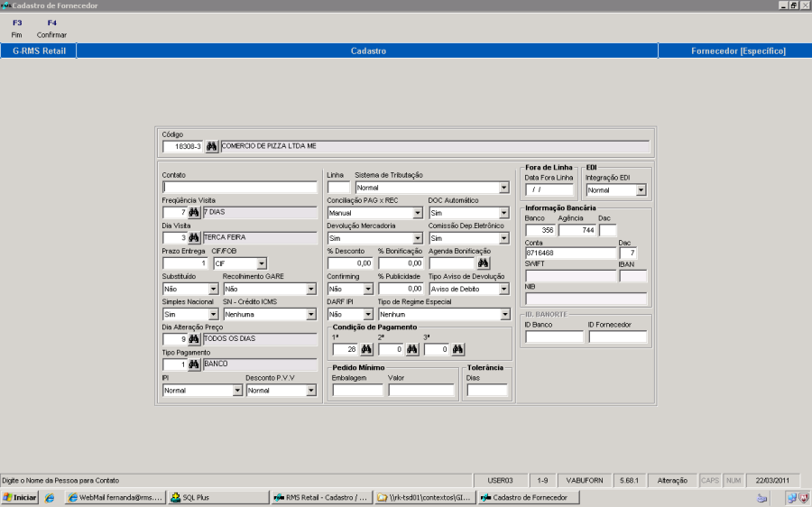Viewport: 812px width, 507px height.
Task: Open lookup for Dia Alteração Preço
Action: [194, 339]
